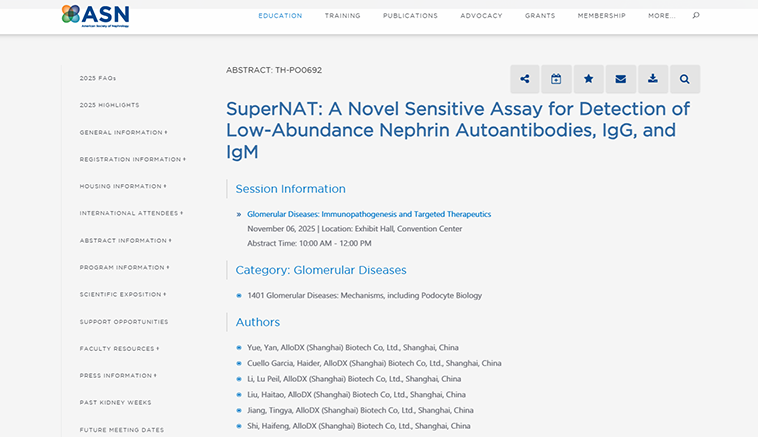Select Membership in the top navigation
The width and height of the screenshot is (758, 437).
click(601, 16)
